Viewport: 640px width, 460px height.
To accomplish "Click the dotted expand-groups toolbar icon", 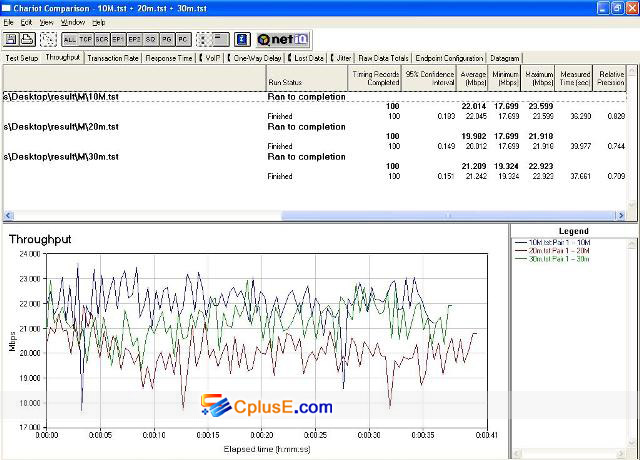I will pyautogui.click(x=204, y=40).
